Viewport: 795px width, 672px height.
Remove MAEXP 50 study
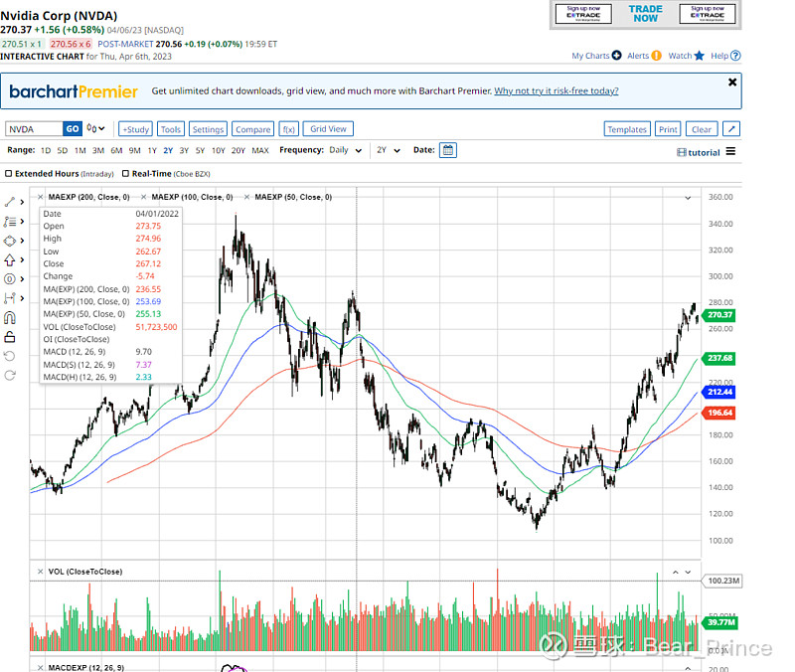click(x=246, y=197)
